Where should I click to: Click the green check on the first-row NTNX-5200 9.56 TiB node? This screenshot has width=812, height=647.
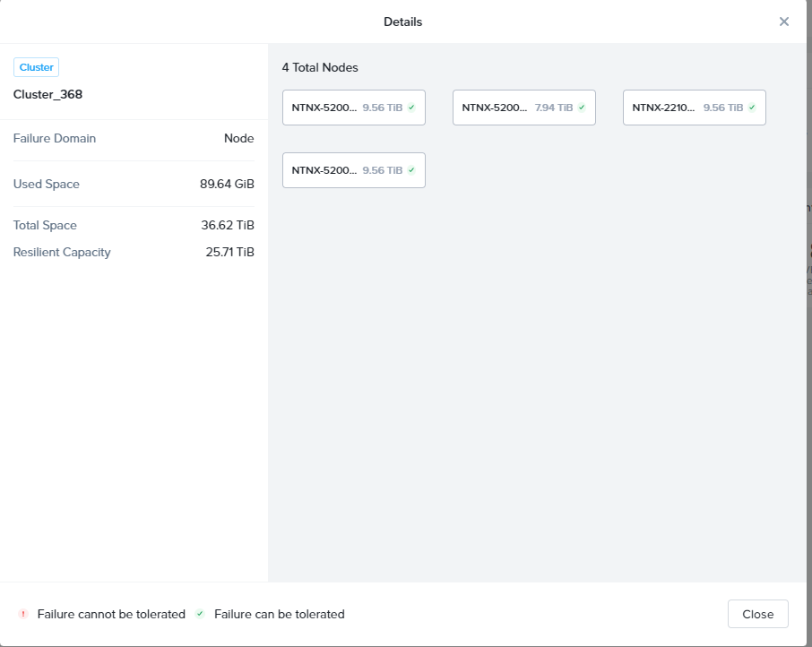411,108
